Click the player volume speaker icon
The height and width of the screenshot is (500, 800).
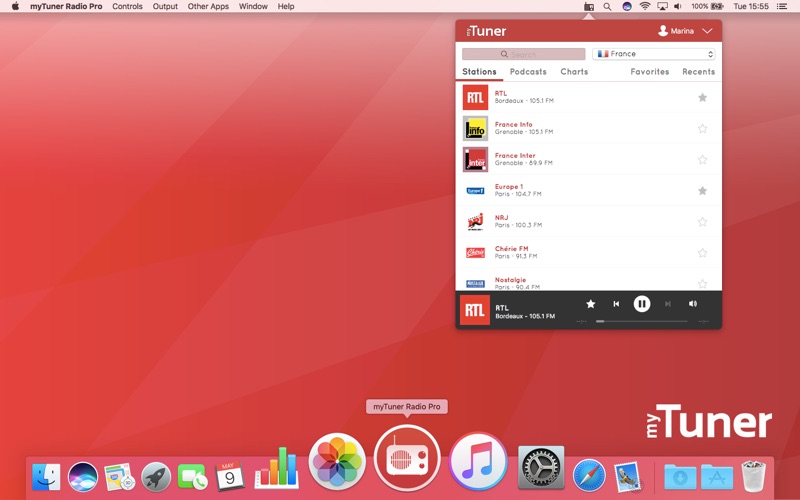(x=692, y=304)
